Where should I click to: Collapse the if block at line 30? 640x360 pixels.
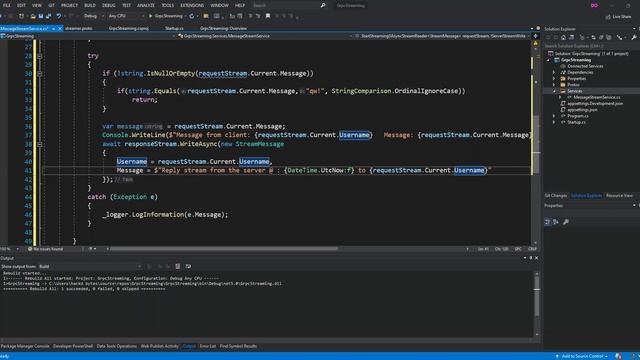[x=40, y=73]
